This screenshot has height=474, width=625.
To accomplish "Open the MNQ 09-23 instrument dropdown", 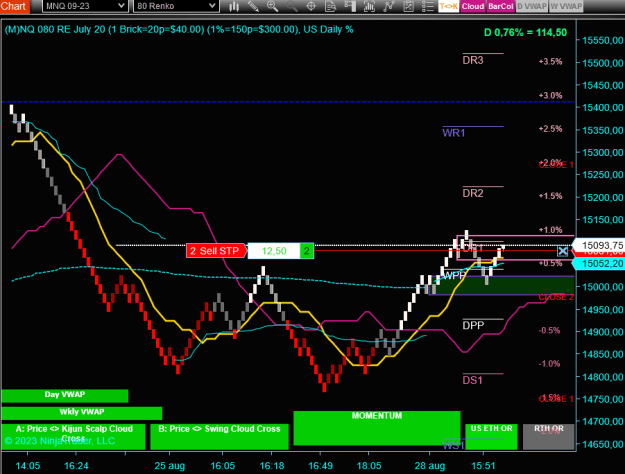I will [x=85, y=6].
